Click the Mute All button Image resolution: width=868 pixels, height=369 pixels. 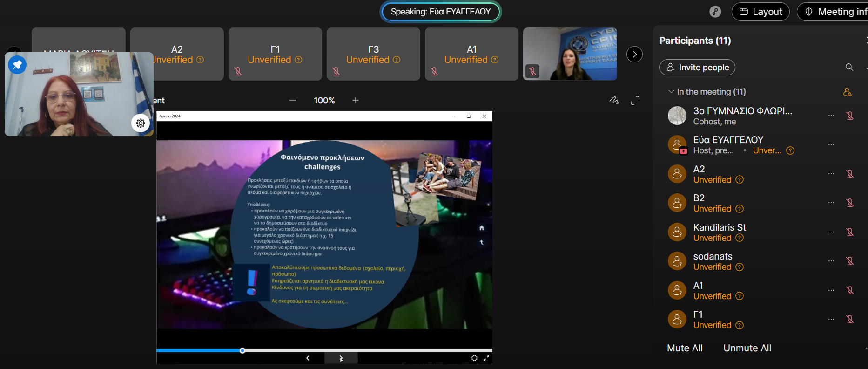pos(685,348)
